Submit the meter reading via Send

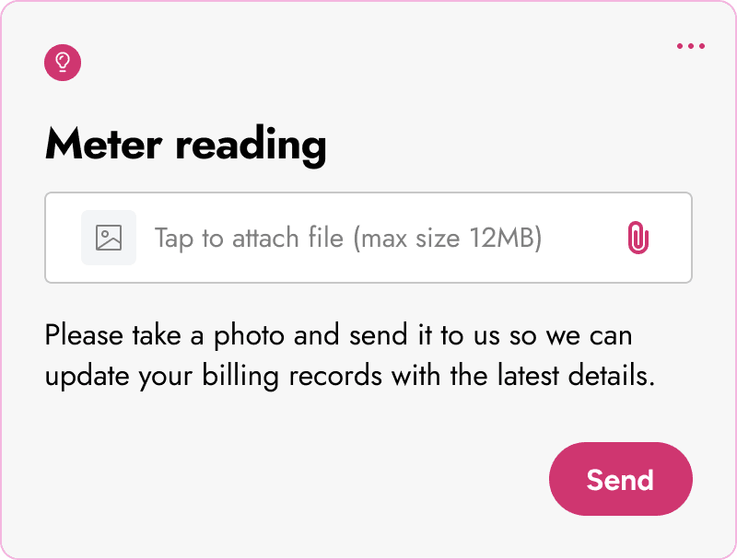point(620,479)
